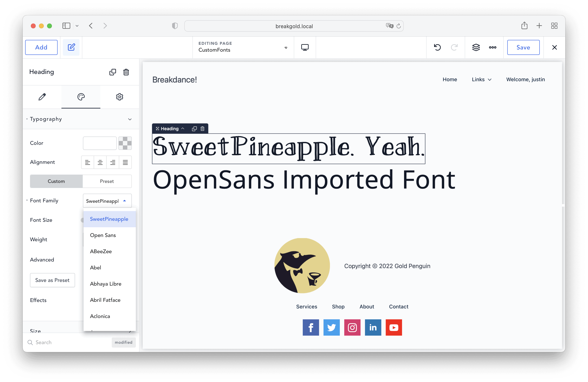This screenshot has width=588, height=382.
Task: Choose Open Sans from font list
Action: (103, 235)
